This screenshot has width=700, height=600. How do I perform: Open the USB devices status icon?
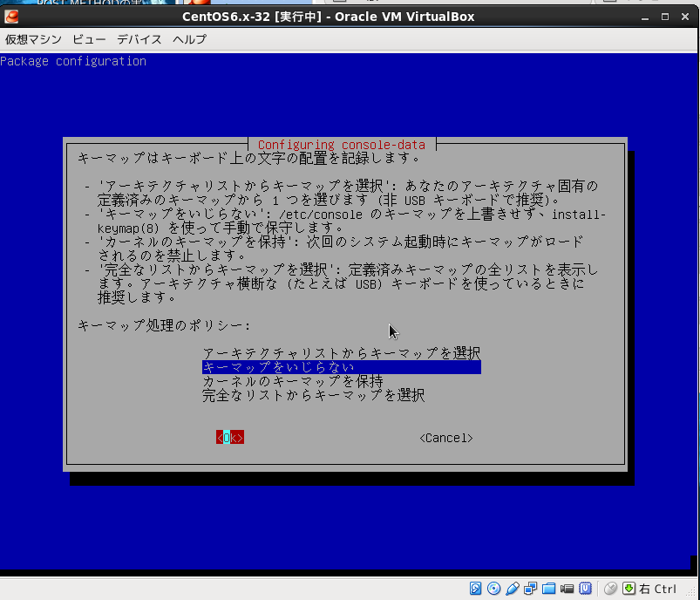point(513,589)
